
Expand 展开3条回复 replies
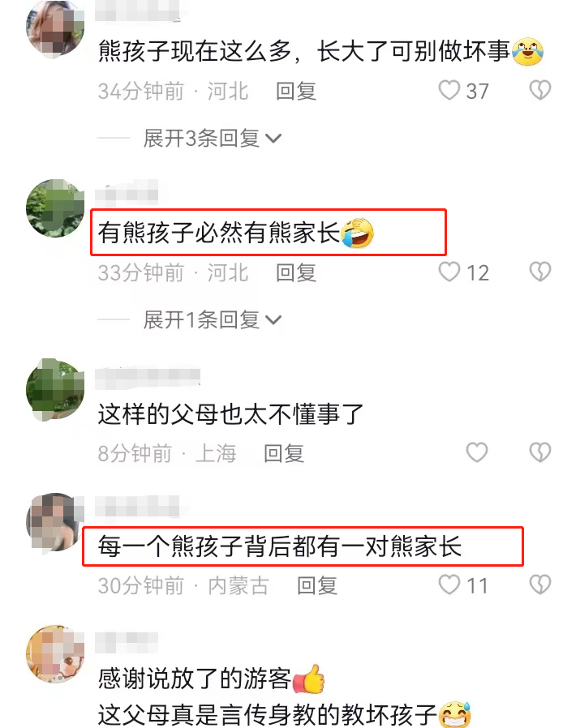[213, 139]
